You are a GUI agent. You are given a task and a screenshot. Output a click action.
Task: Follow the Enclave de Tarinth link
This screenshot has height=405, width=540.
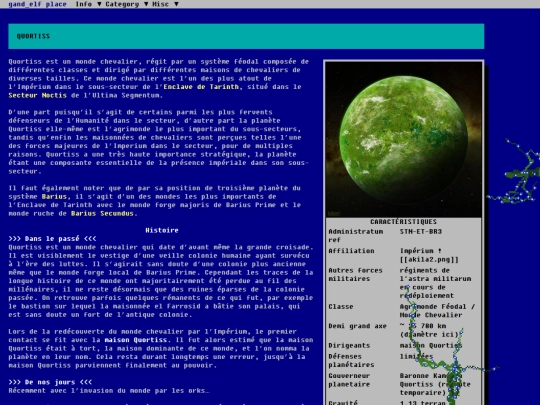click(201, 87)
